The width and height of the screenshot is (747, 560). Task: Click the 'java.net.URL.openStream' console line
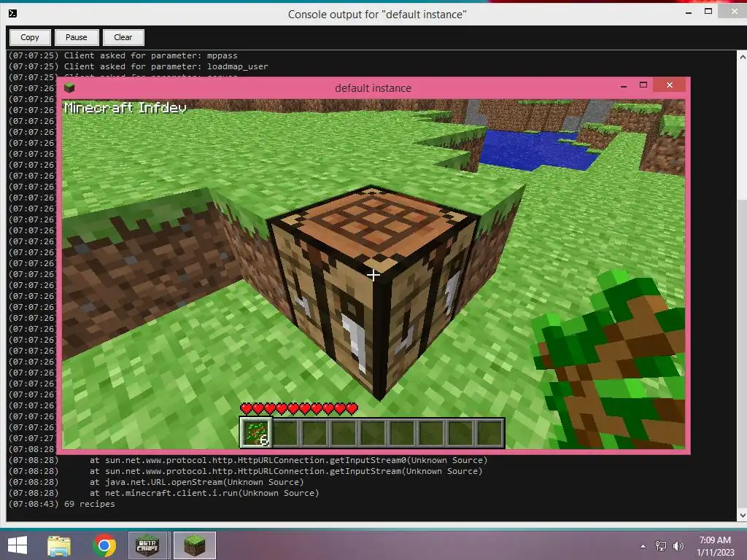[156, 482]
